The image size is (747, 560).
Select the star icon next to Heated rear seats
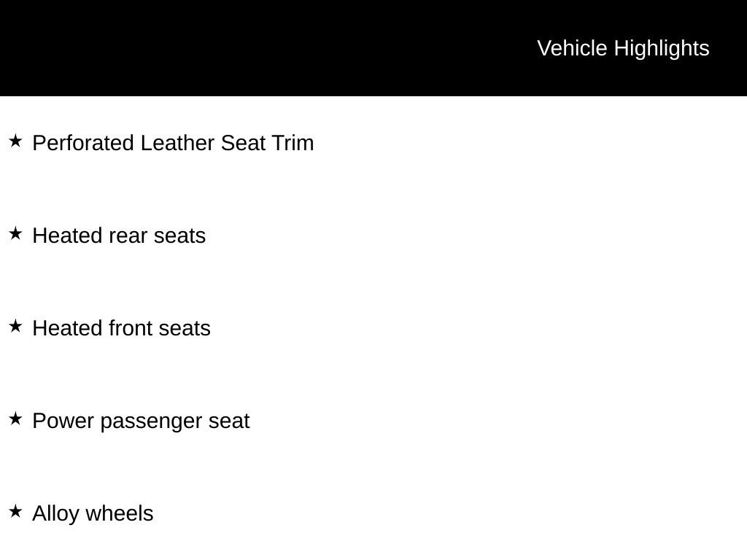click(x=15, y=233)
